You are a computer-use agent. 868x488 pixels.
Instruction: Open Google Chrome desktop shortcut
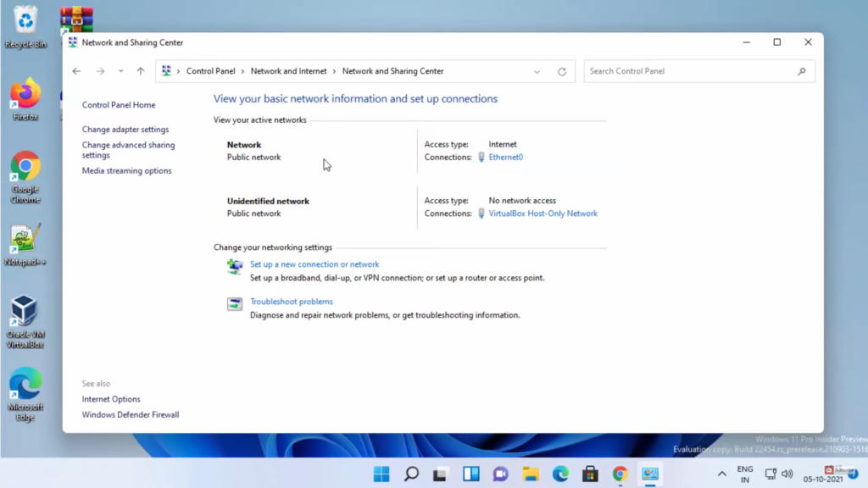click(25, 168)
